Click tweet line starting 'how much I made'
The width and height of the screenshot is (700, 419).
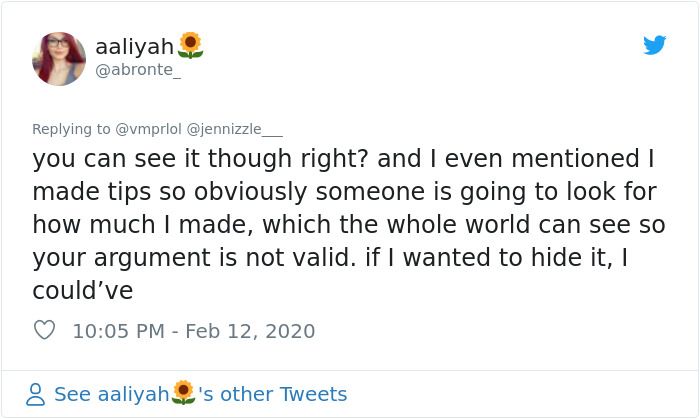349,224
